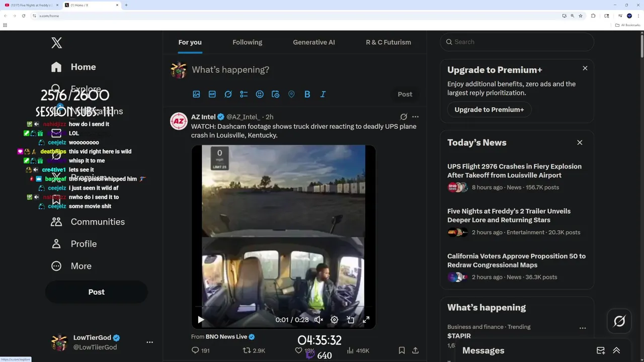Reply to the AZ Intel post
Screen dimensions: 644x362
click(200, 350)
